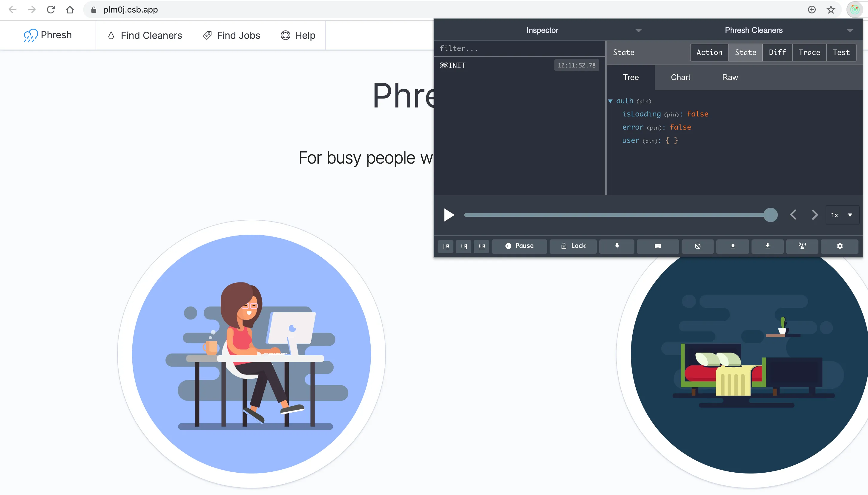Click the Lock button in Inspector

[x=573, y=245]
